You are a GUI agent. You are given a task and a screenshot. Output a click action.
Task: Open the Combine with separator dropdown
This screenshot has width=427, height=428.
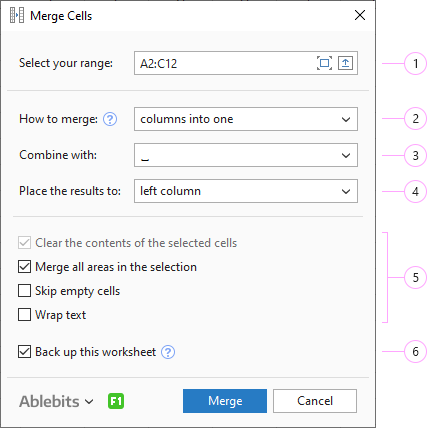tap(246, 155)
